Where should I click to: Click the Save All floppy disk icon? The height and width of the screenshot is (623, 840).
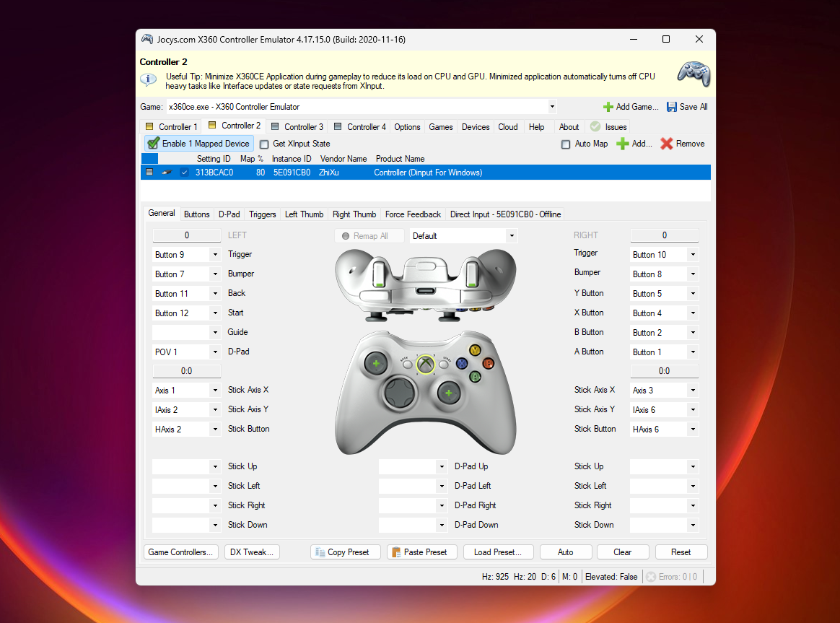click(x=672, y=107)
